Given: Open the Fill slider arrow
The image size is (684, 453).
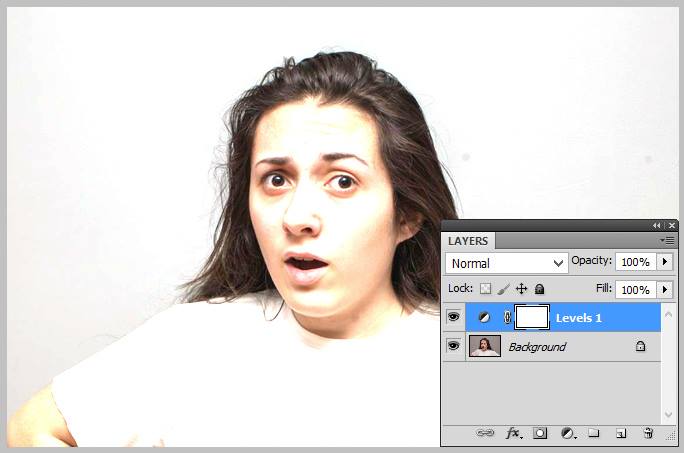Looking at the screenshot, I should (665, 289).
